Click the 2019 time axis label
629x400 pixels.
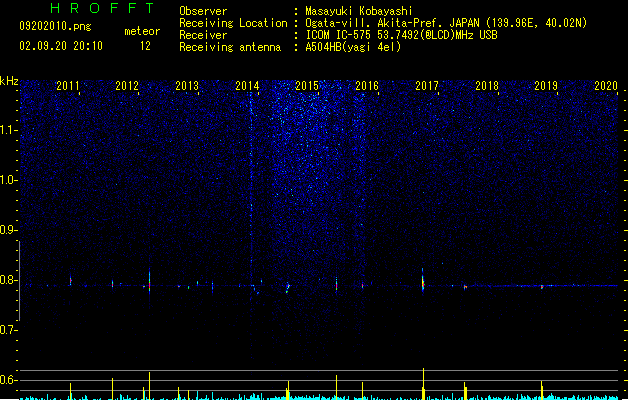546,86
